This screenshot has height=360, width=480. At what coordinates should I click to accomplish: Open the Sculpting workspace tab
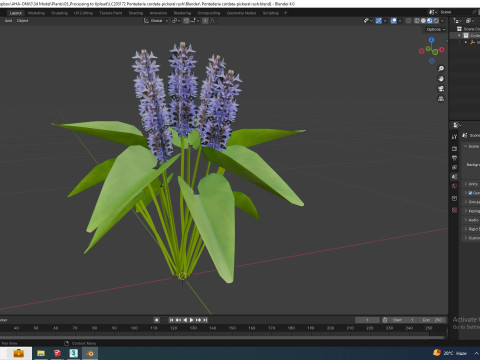pyautogui.click(x=59, y=13)
